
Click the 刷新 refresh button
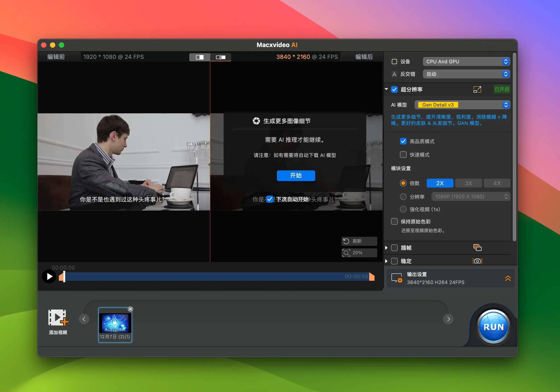point(359,241)
